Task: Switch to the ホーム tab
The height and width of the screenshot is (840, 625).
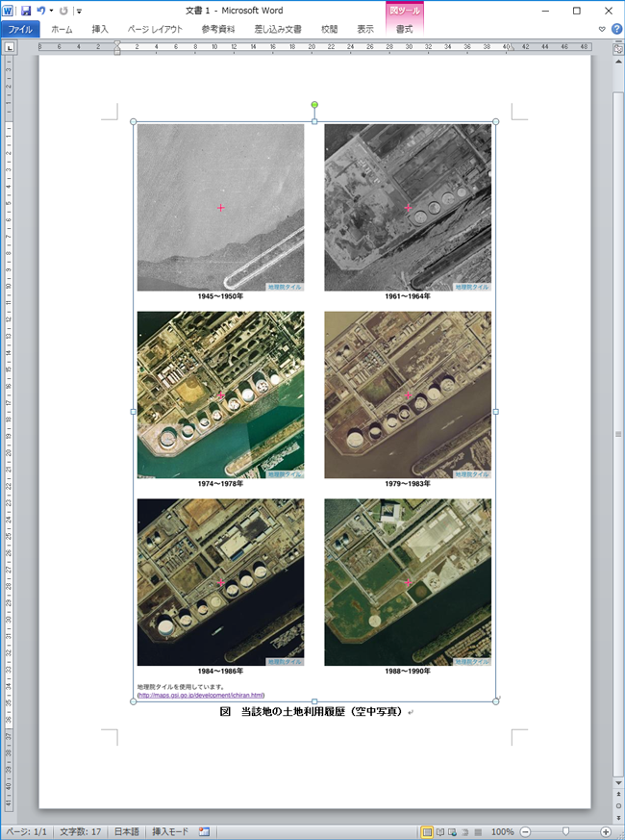Action: pos(62,29)
